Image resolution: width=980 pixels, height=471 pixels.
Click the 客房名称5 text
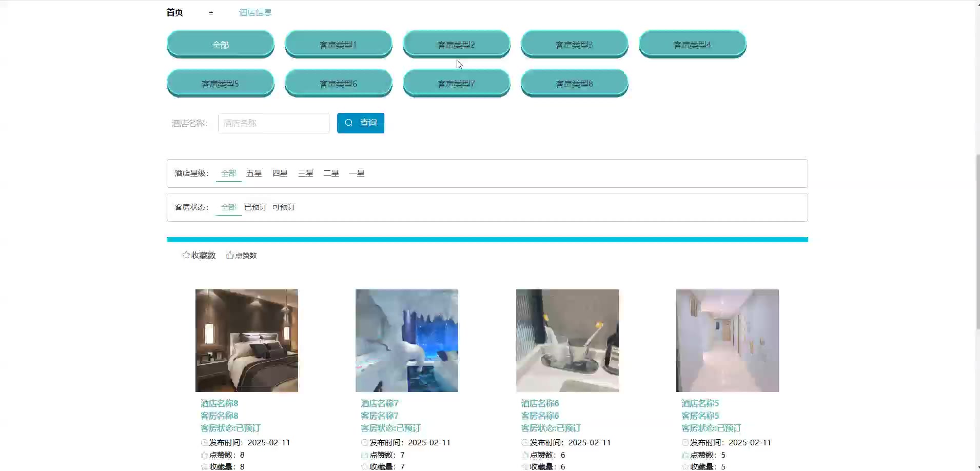[700, 416]
